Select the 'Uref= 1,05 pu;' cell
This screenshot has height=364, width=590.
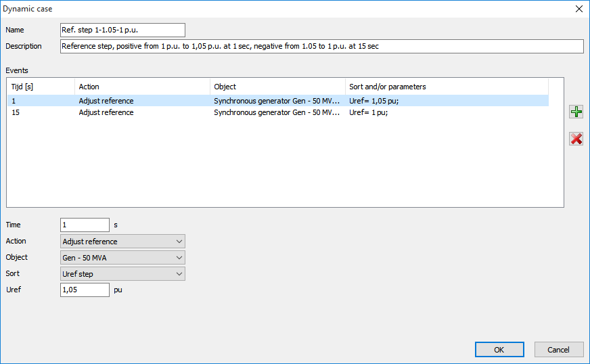[x=373, y=101]
